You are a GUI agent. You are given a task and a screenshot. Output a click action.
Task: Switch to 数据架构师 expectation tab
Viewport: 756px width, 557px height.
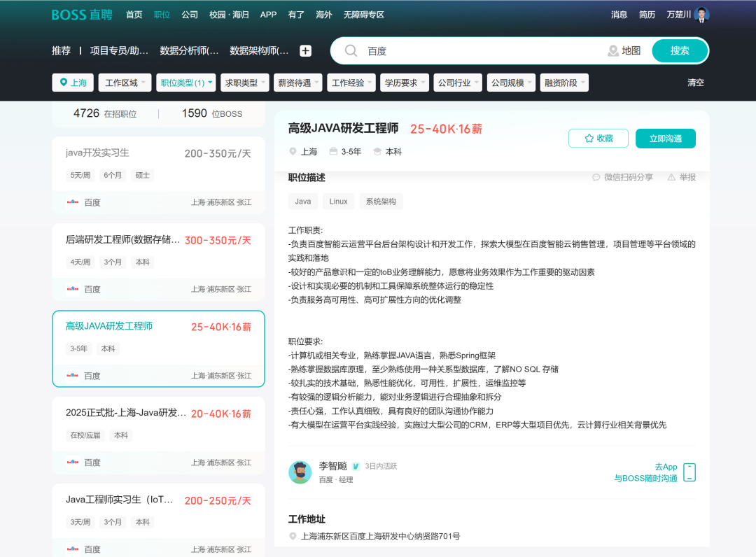coord(259,50)
